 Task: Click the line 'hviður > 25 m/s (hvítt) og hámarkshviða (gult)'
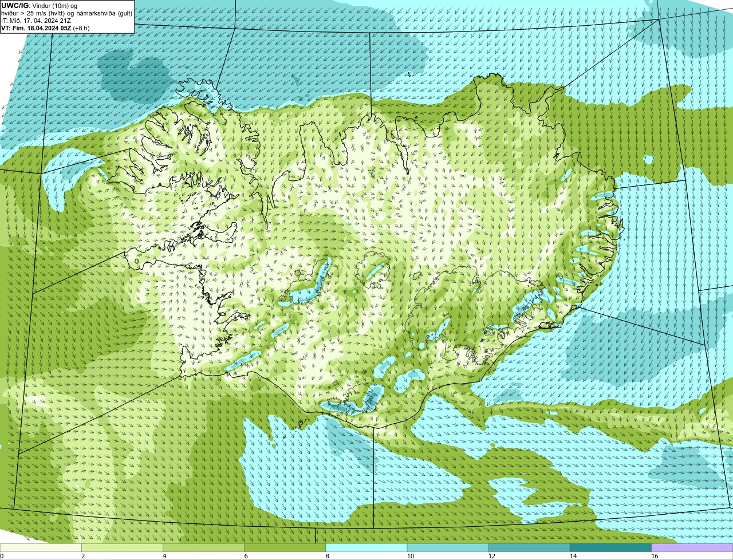(66, 13)
